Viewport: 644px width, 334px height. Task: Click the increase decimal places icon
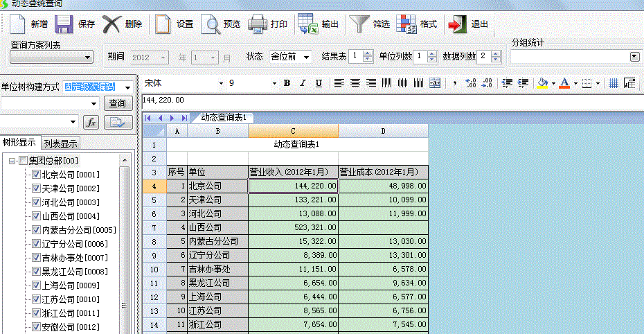point(471,83)
